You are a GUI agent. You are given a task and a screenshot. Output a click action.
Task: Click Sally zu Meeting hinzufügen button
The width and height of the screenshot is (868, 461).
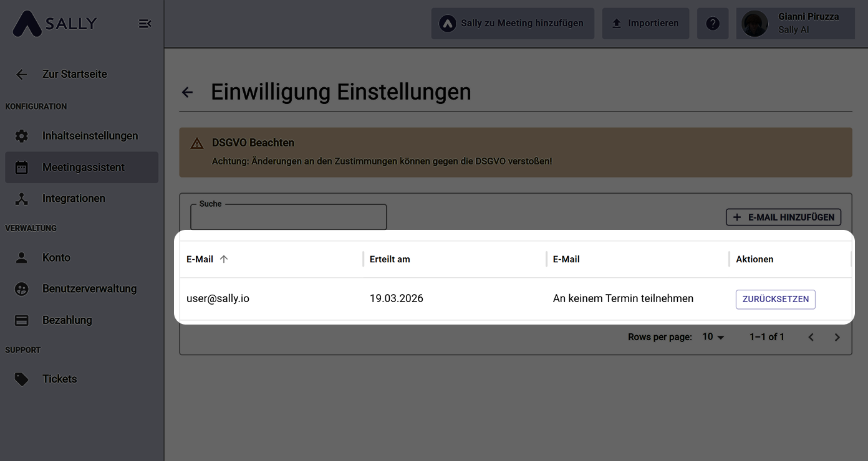click(x=513, y=24)
